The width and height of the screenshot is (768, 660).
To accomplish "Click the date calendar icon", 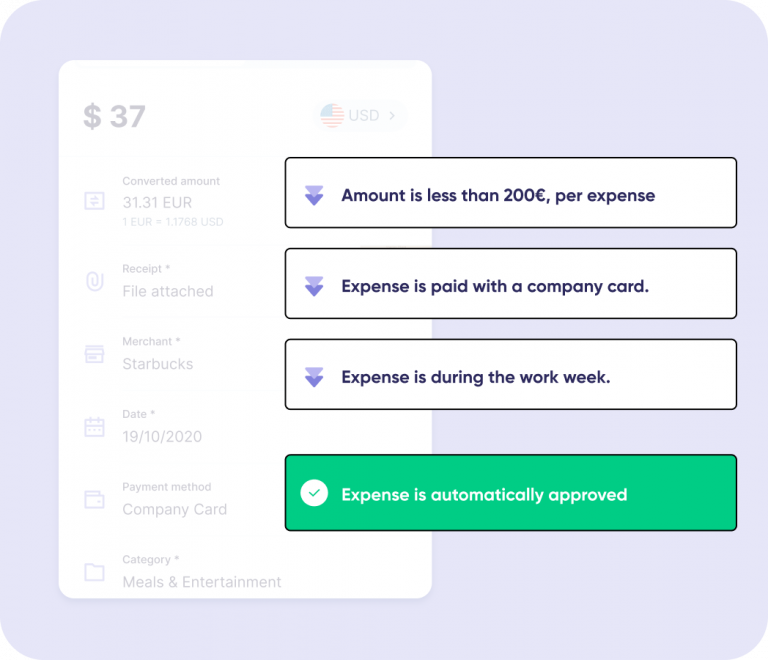I will click(x=94, y=426).
